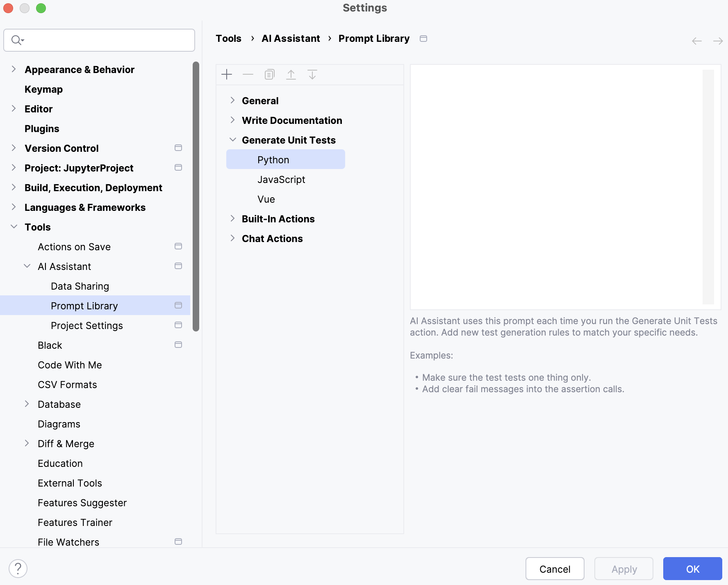Click project-level icon on AI Assistant row

(x=178, y=266)
